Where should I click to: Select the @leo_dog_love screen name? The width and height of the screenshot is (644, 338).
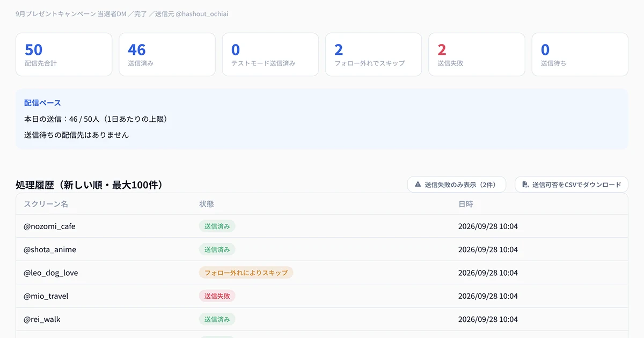click(51, 273)
